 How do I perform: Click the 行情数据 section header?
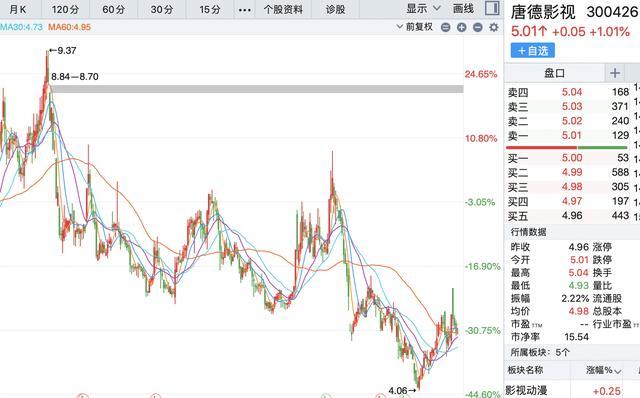tap(529, 232)
